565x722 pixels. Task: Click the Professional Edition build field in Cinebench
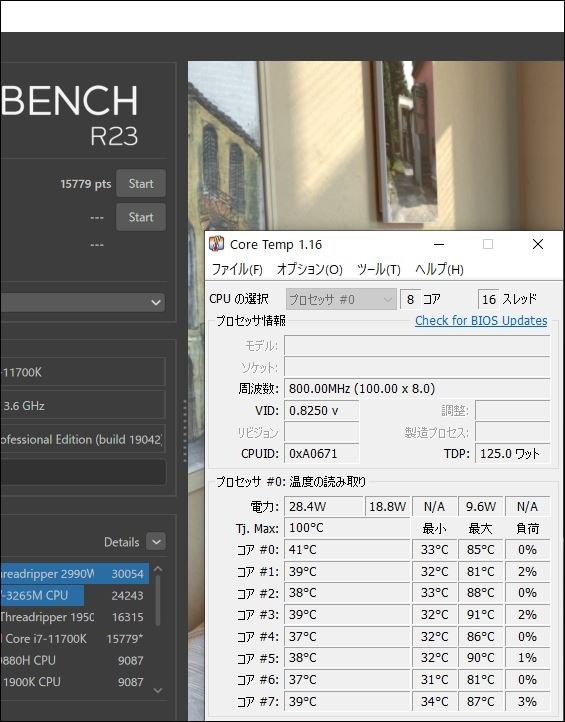[x=82, y=439]
